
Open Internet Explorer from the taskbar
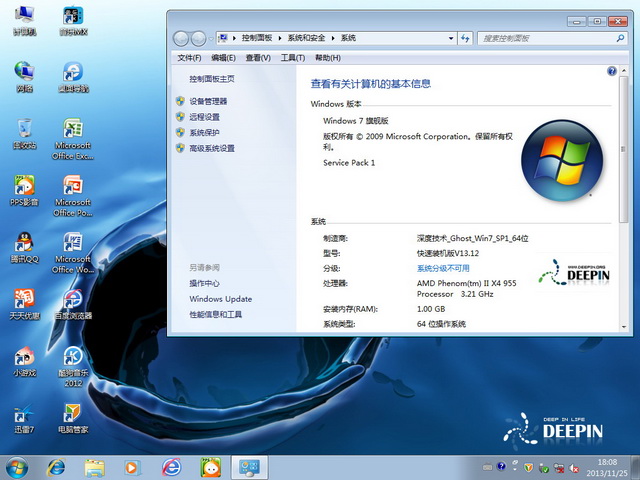pyautogui.click(x=56, y=468)
